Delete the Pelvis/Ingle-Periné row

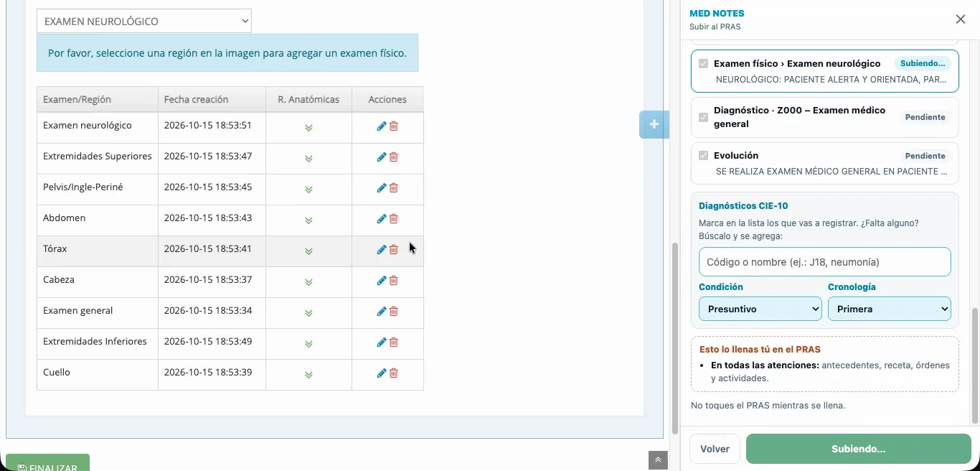394,188
